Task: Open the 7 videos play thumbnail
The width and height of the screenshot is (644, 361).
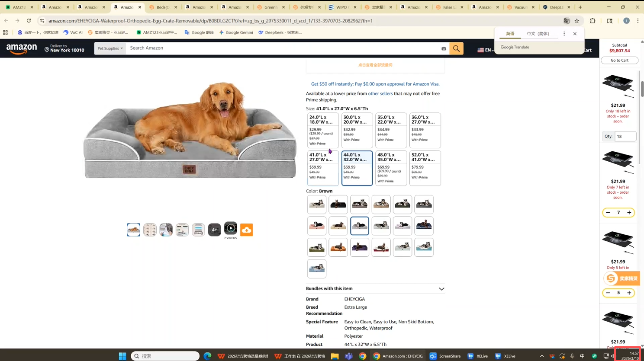Action: pyautogui.click(x=230, y=228)
